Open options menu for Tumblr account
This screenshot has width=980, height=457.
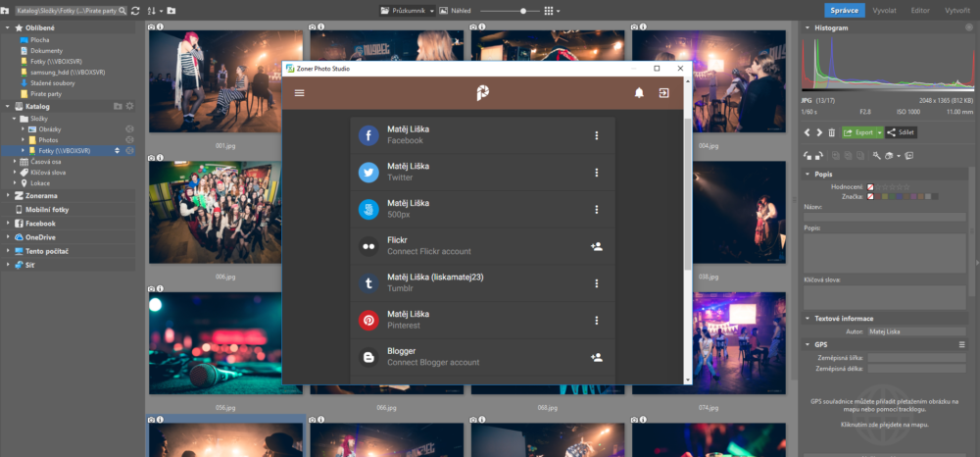pos(596,283)
